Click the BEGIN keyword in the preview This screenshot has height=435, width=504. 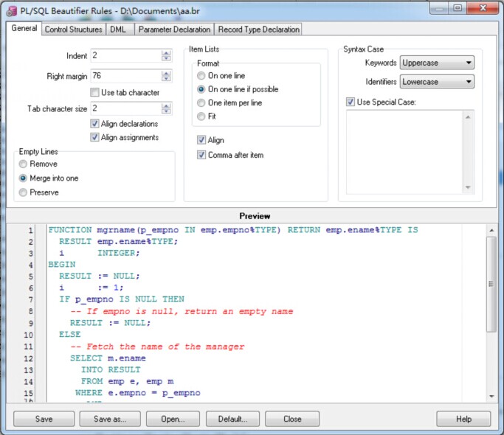62,265
